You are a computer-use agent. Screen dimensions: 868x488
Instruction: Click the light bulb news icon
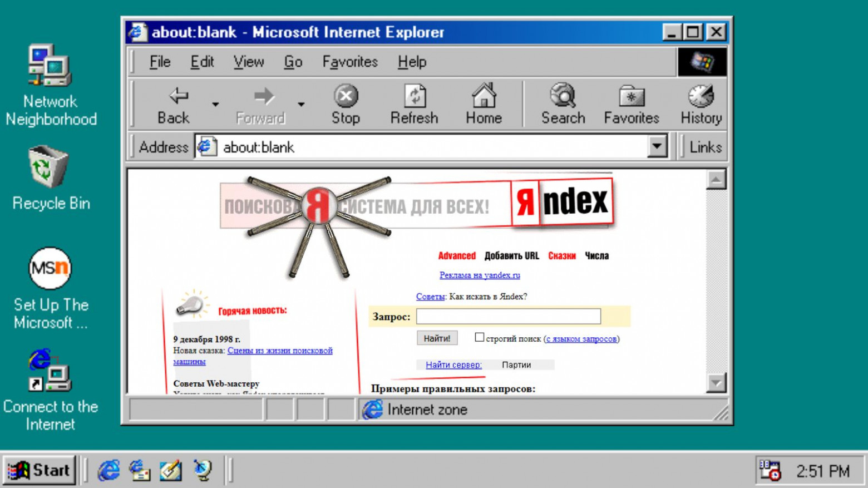coord(191,304)
